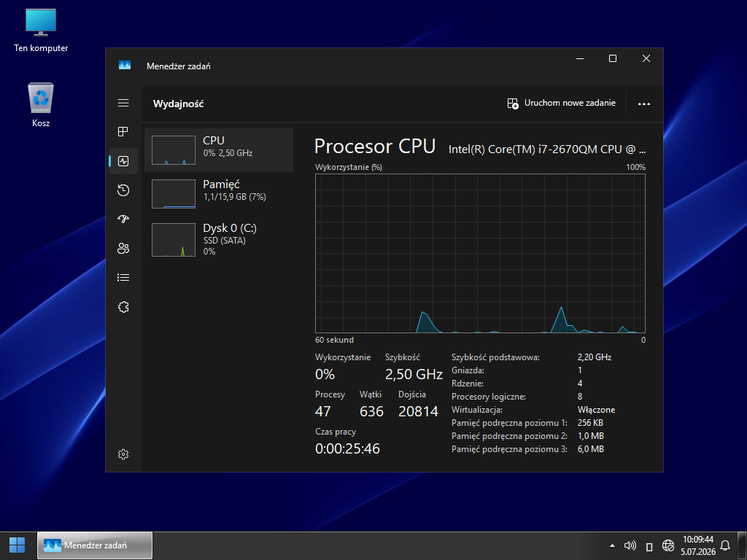Image resolution: width=747 pixels, height=560 pixels.
Task: Open the Services puzzle-piece icon
Action: [123, 307]
